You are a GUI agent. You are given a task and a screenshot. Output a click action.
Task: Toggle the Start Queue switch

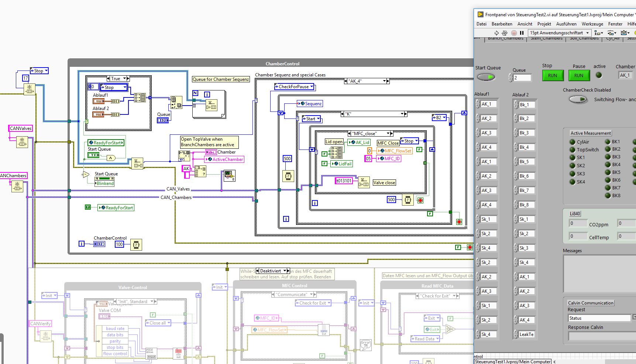[x=486, y=77]
